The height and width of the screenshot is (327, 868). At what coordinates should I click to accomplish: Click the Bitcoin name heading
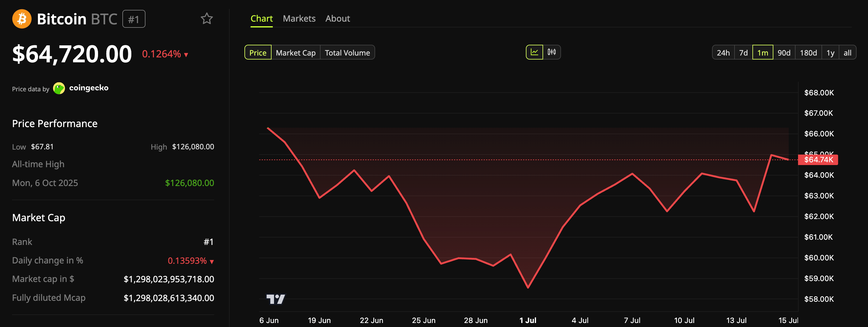(x=62, y=19)
